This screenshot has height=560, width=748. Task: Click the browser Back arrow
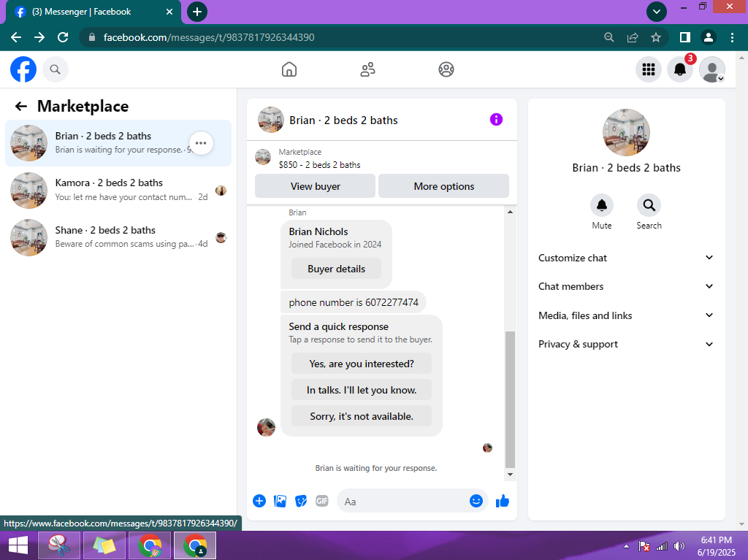pos(16,37)
